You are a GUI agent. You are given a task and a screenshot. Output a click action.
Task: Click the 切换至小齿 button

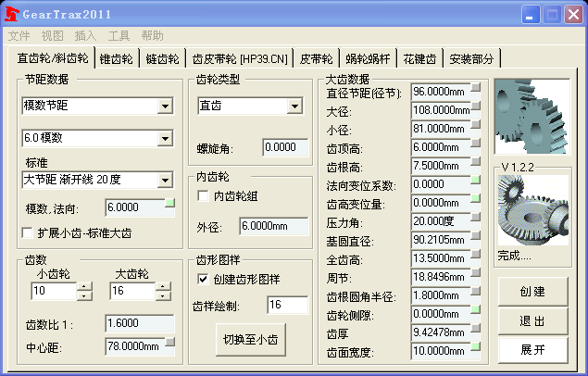(251, 340)
